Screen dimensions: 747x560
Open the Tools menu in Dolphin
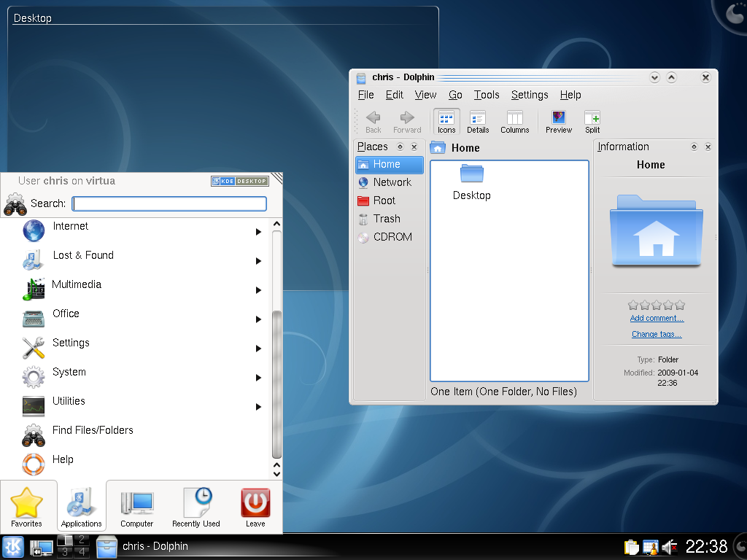point(487,95)
